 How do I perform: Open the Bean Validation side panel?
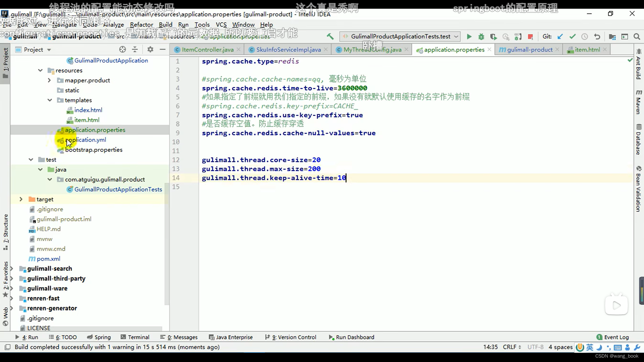[639, 189]
